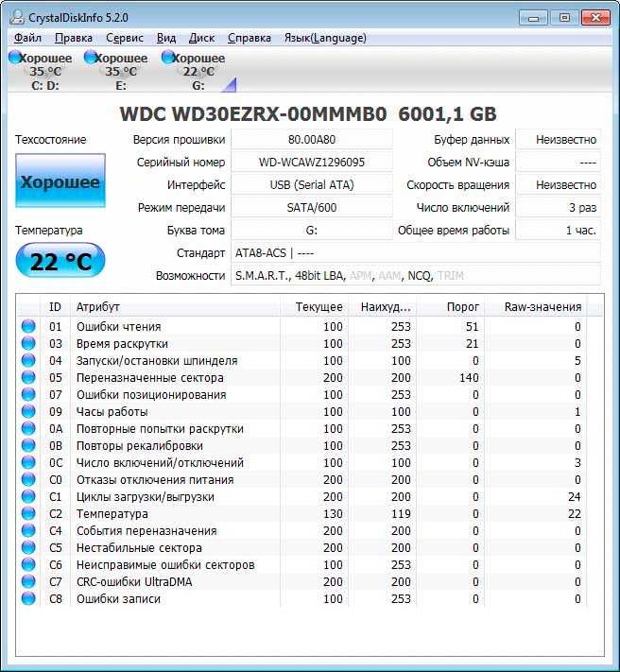Click status icon for Запуски/остановки шпинделя
The image size is (620, 672).
[x=28, y=360]
